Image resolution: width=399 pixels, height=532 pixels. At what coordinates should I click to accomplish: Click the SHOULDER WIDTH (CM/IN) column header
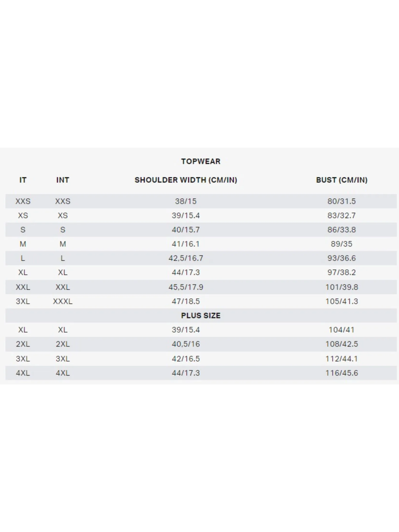point(186,180)
